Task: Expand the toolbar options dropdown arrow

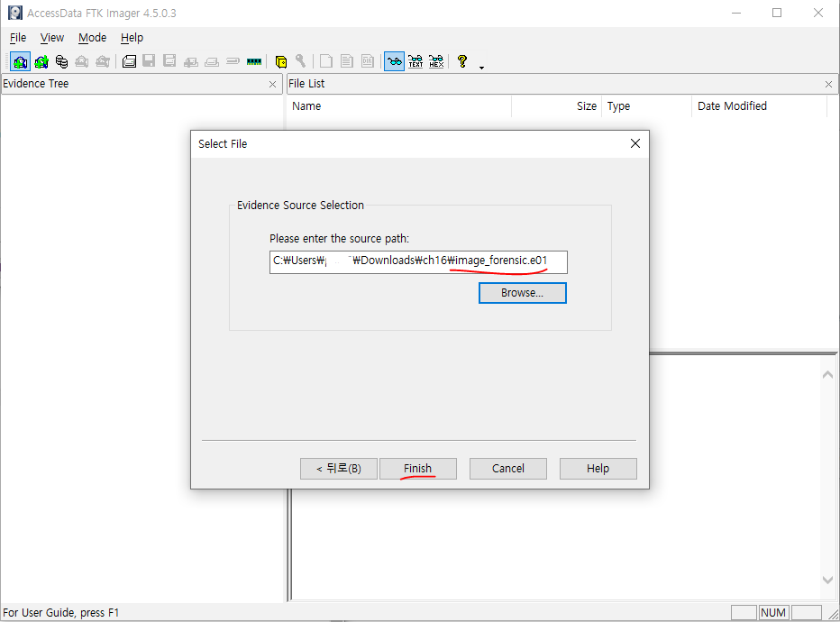Action: tap(481, 68)
